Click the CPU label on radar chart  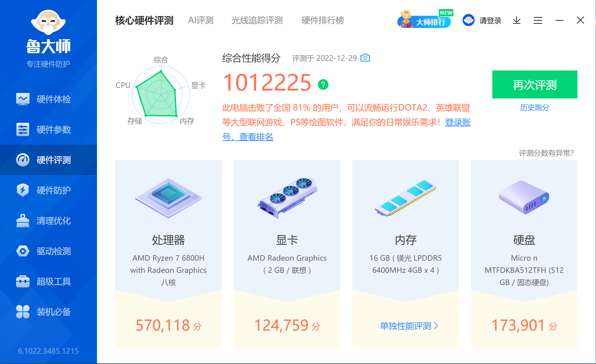click(x=123, y=85)
